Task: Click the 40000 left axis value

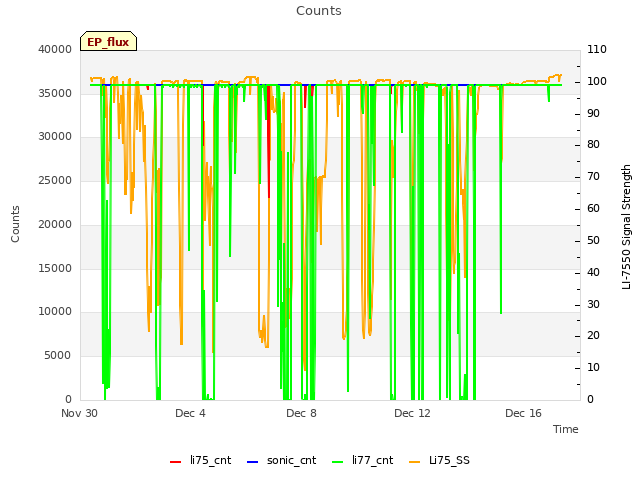Action: [x=55, y=49]
